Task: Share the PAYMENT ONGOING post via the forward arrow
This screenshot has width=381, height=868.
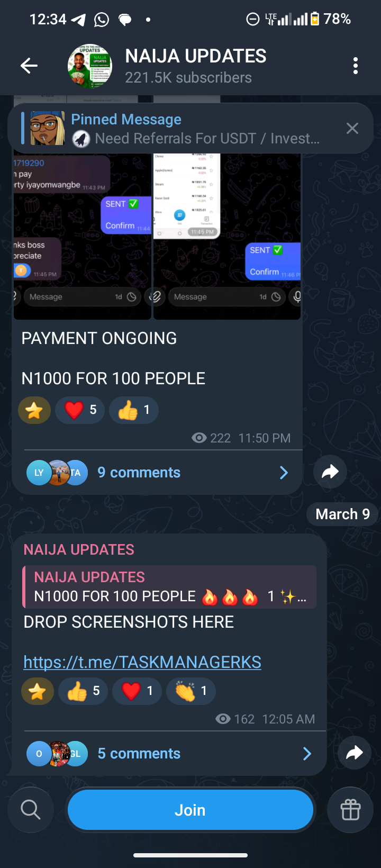Action: [330, 472]
